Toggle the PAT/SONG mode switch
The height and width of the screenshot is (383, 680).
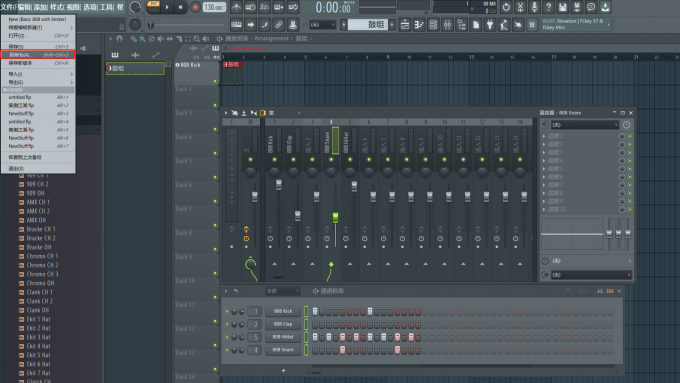point(153,7)
